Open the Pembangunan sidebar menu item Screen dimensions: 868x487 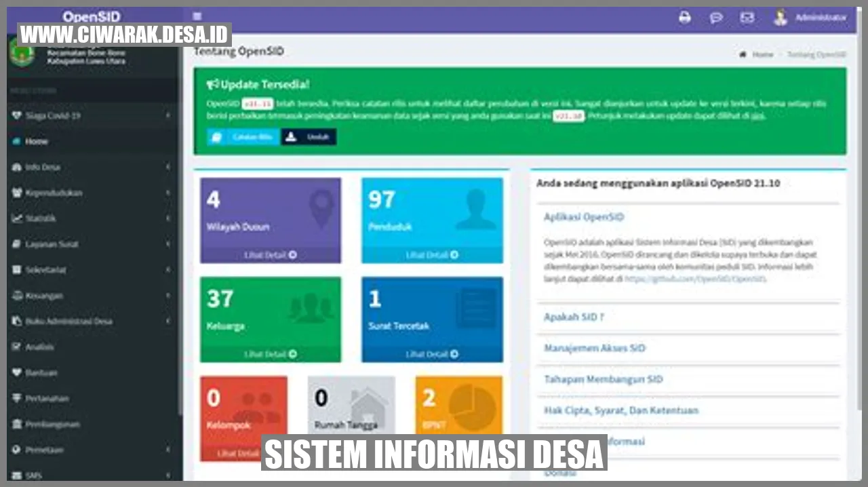92,424
